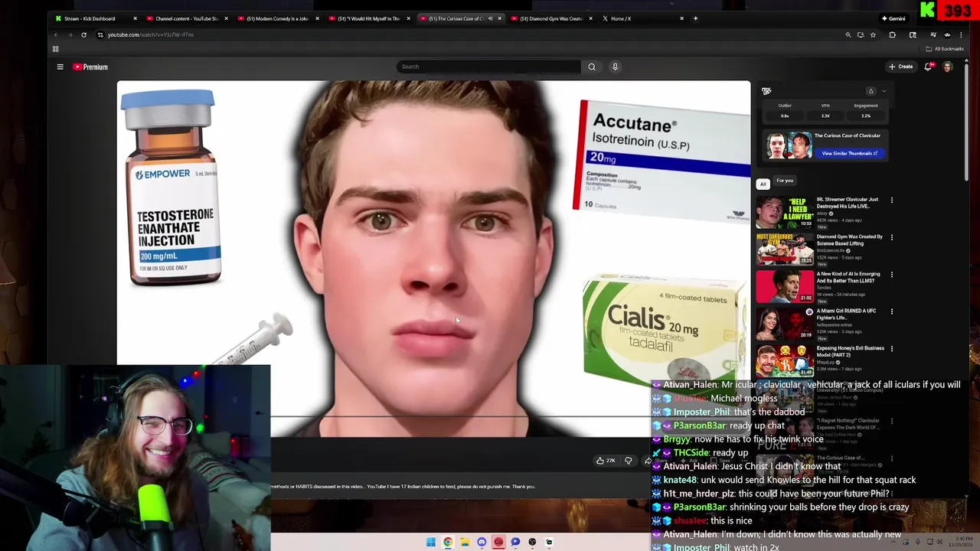The image size is (980, 551).
Task: Focus the YouTube search field
Action: [x=488, y=67]
